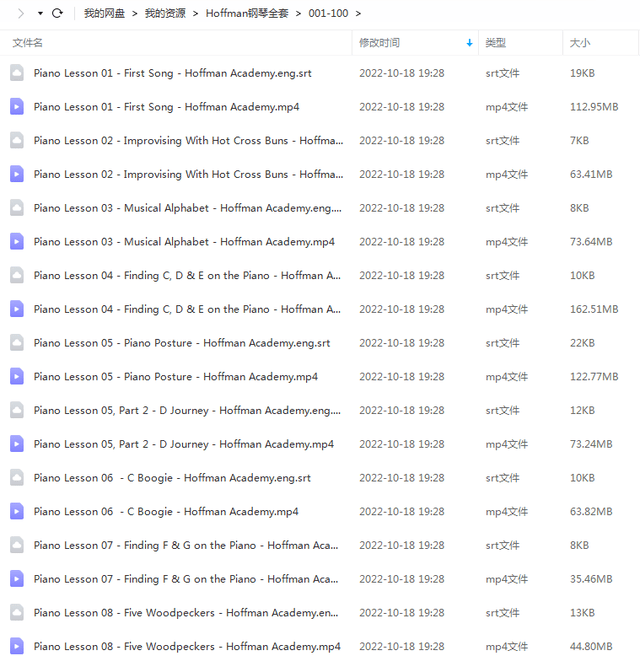The height and width of the screenshot is (656, 640).
Task: Click mp4 icon of Lesson 03 Musical Alphabet
Action: click(x=17, y=241)
